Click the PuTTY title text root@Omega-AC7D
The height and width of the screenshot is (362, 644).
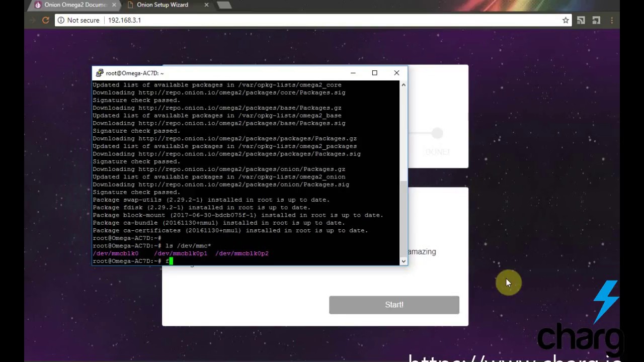[134, 73]
